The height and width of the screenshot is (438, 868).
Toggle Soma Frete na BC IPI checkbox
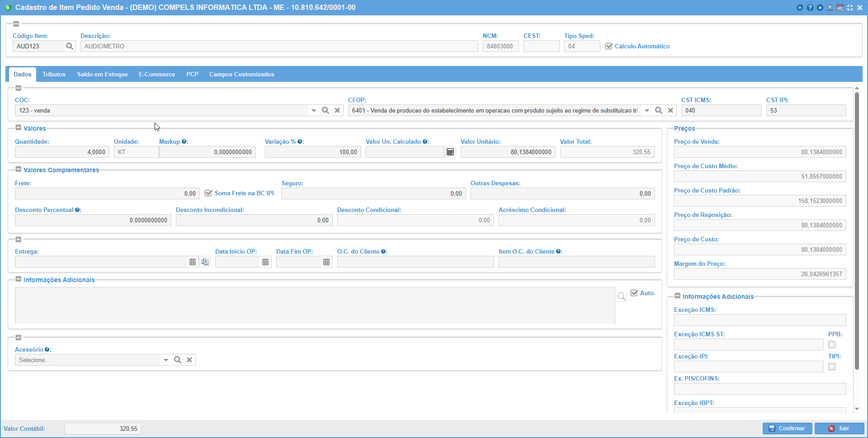(x=208, y=193)
